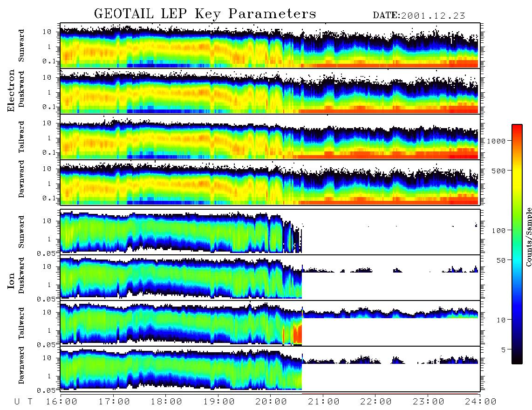Click the 100 colorbar tick label
Viewport: 532px width, 410px height.
coord(498,231)
